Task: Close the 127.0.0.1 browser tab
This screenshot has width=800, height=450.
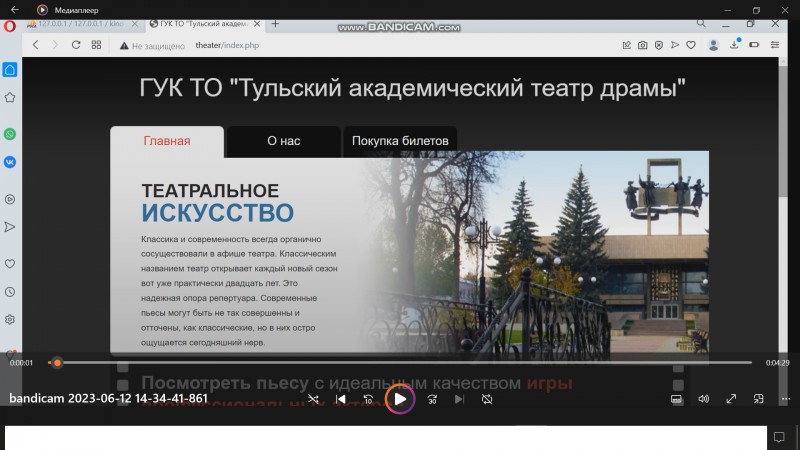Action: 135,24
